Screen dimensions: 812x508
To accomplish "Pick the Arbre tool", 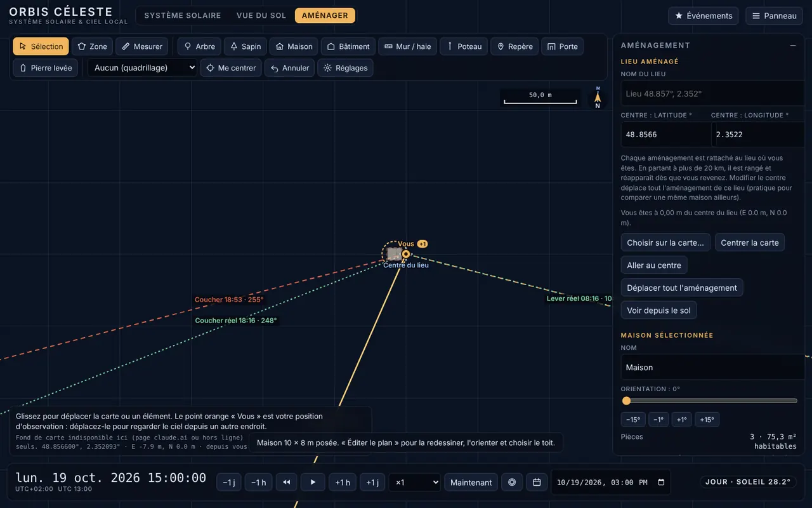I will [199, 46].
